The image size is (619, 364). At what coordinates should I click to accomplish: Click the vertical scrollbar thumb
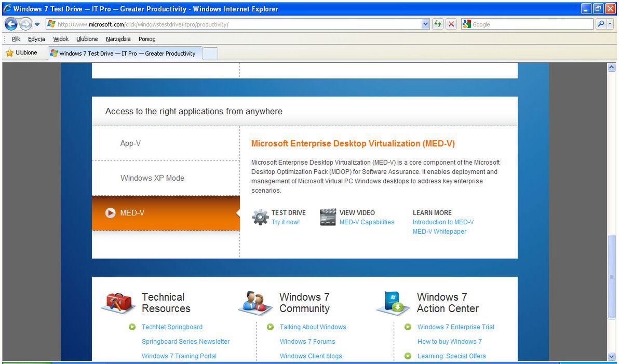coord(612,276)
